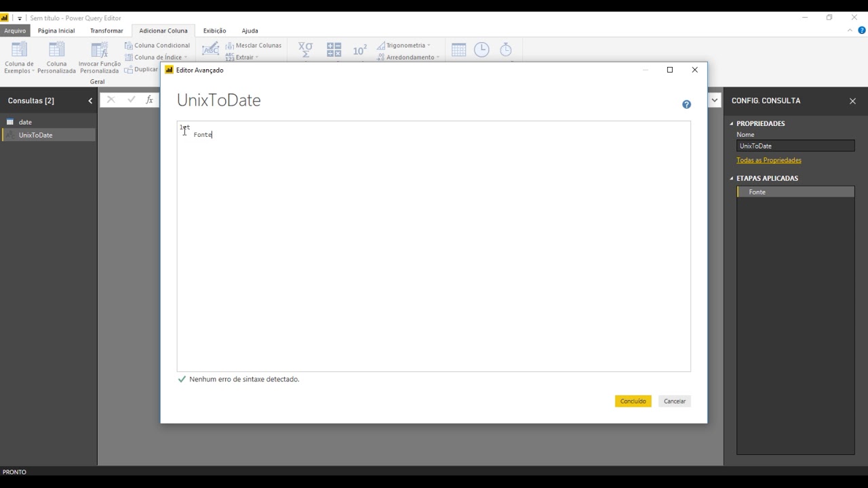The width and height of the screenshot is (868, 488).
Task: Click the fx function icon
Action: click(150, 100)
